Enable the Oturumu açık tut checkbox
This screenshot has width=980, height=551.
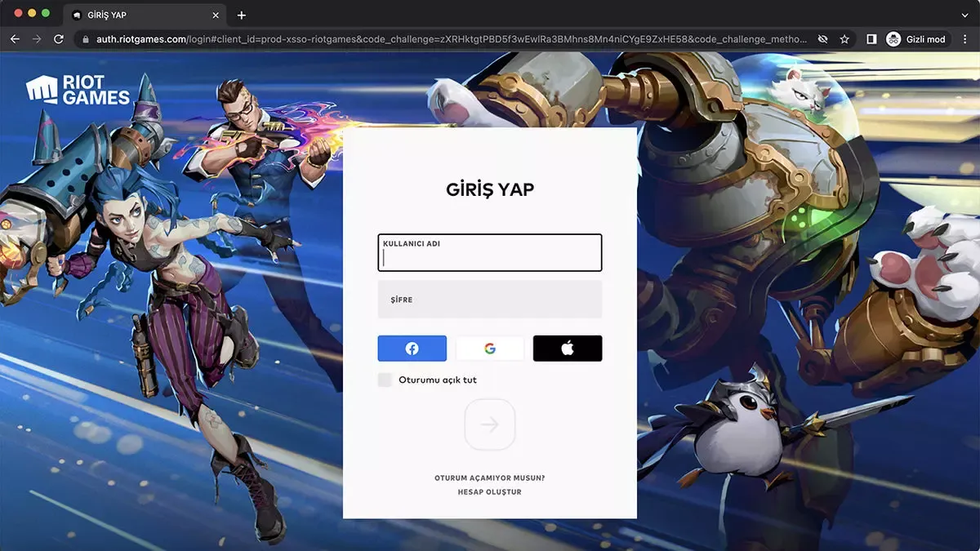(x=384, y=380)
